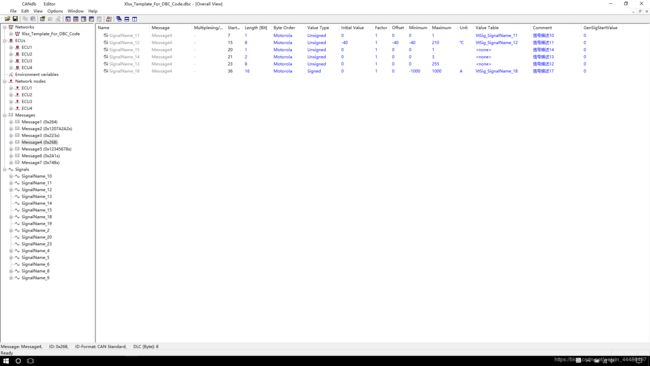Click the Xlsx_Template_For_DBC_Code network icon
650x366 pixels.
[x=17, y=34]
